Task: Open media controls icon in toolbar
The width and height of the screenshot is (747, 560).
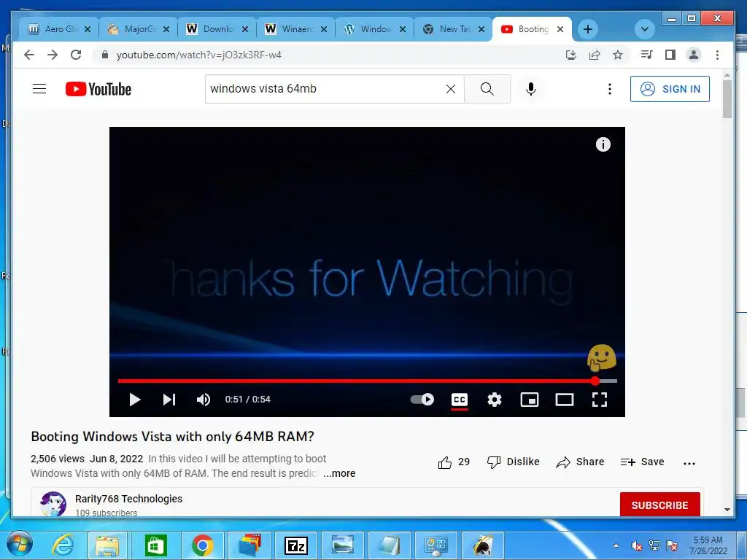Action: tap(646, 55)
